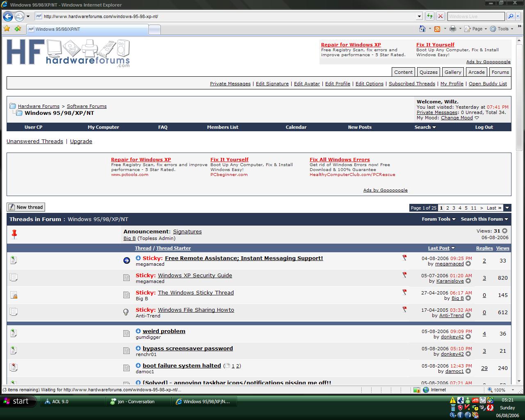The height and width of the screenshot is (420, 525).
Task: Go to first new post in weird problem
Action: tap(138, 331)
